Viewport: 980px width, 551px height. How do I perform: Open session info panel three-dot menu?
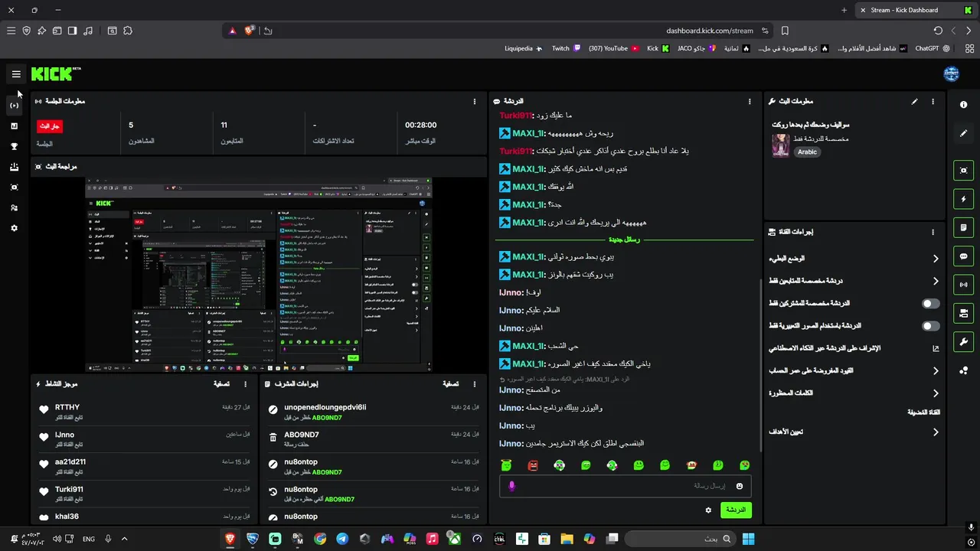coord(475,101)
